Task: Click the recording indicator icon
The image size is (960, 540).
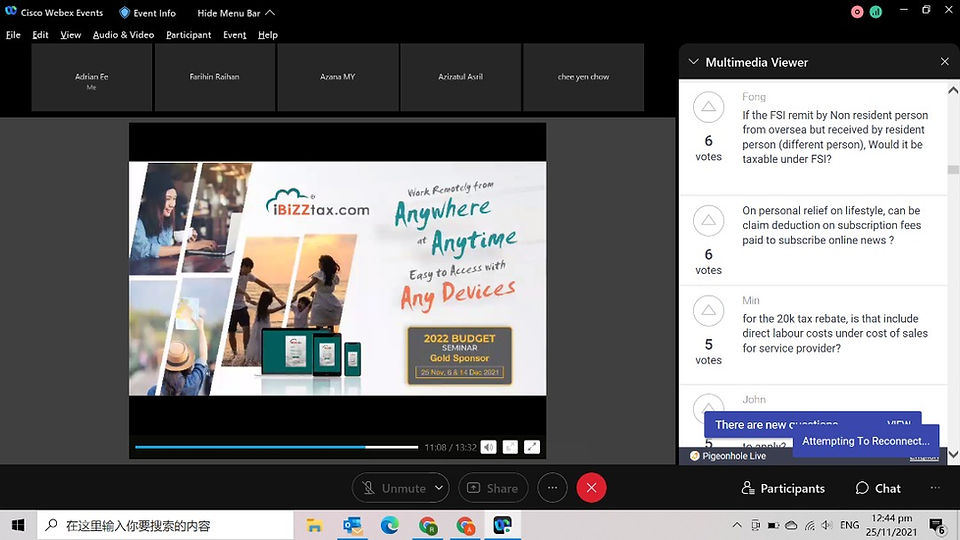Action: pos(857,12)
